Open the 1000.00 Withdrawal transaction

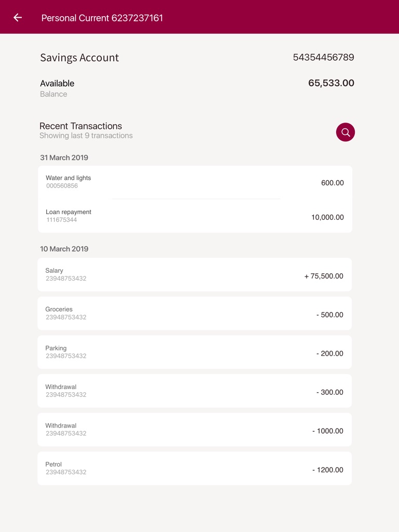[195, 430]
